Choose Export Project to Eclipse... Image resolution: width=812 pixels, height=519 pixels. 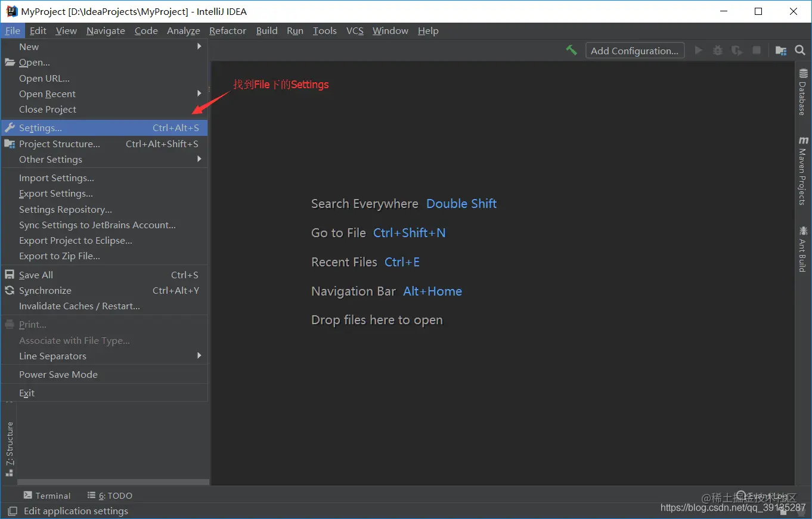click(x=104, y=240)
